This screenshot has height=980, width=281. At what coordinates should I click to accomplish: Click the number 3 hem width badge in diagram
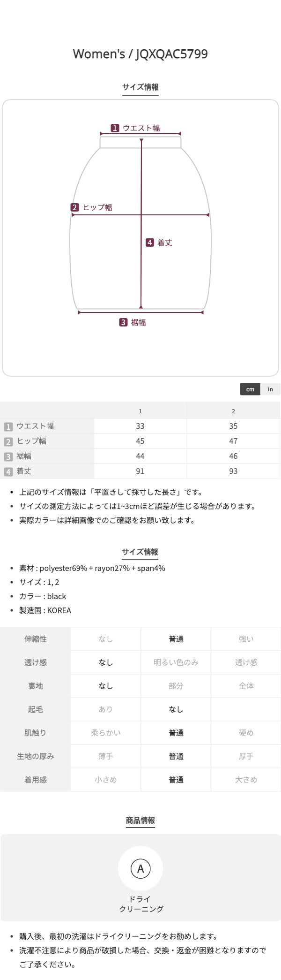[x=124, y=322]
